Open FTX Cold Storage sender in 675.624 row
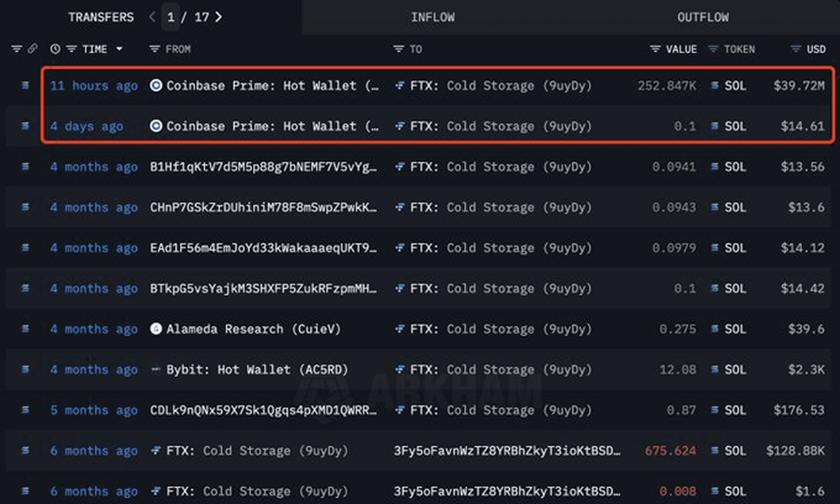840x504 pixels. (x=257, y=451)
